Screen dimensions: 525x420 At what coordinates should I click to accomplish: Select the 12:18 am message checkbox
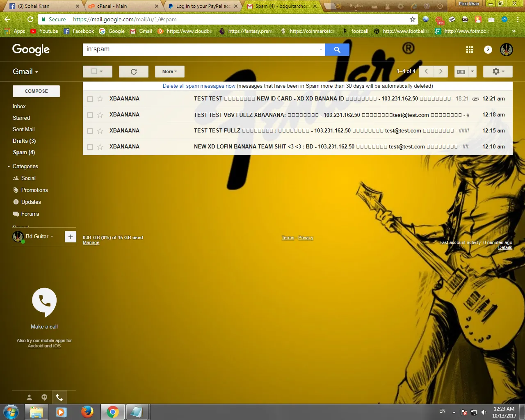pos(90,115)
